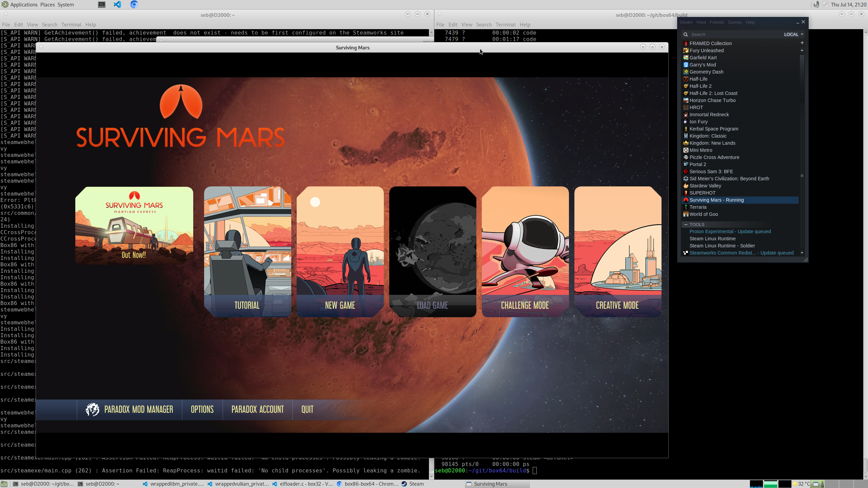Click the volume icon in system tray
The height and width of the screenshot is (488, 868).
pyautogui.click(x=816, y=4)
